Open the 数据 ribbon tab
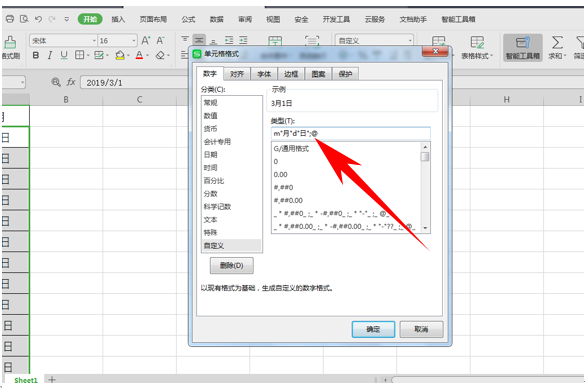Viewport: 585px width, 388px height. (x=216, y=19)
